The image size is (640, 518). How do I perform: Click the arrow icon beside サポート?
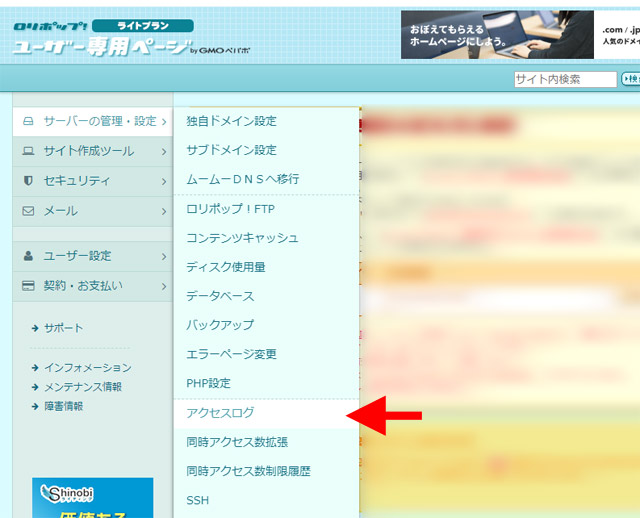pos(35,328)
